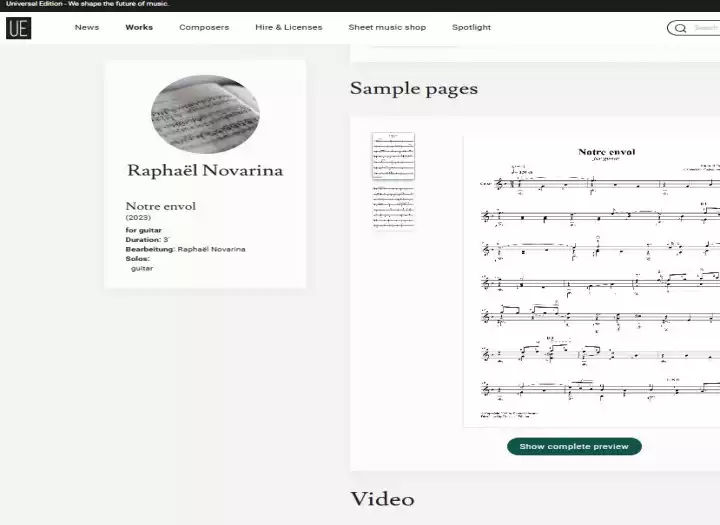Image resolution: width=720 pixels, height=525 pixels.
Task: Click the large Notre envol score preview
Action: [x=592, y=281]
